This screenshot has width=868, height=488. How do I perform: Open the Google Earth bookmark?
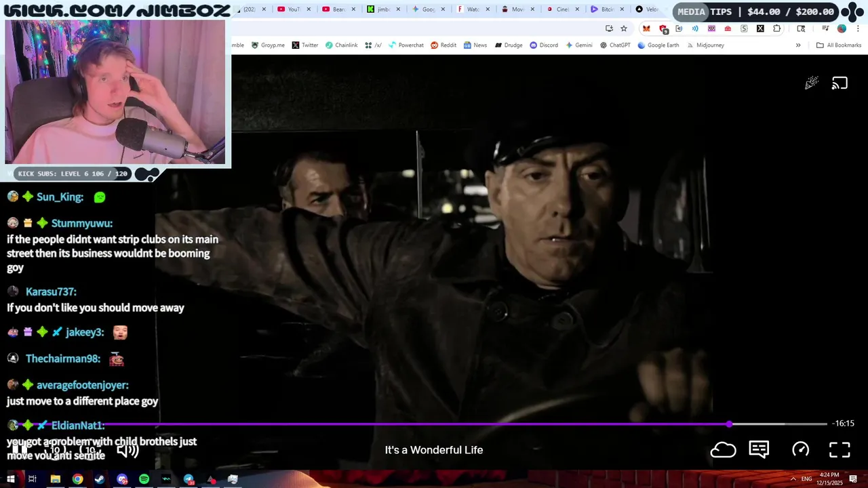(x=658, y=45)
